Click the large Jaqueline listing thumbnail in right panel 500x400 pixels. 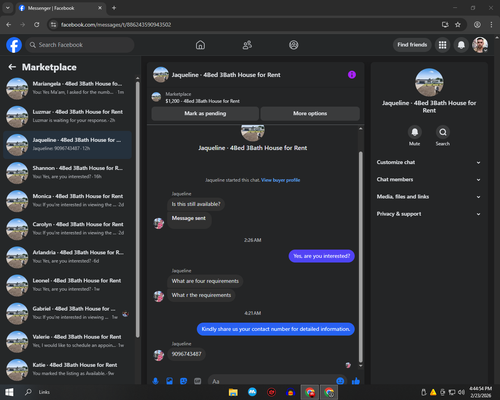429,83
